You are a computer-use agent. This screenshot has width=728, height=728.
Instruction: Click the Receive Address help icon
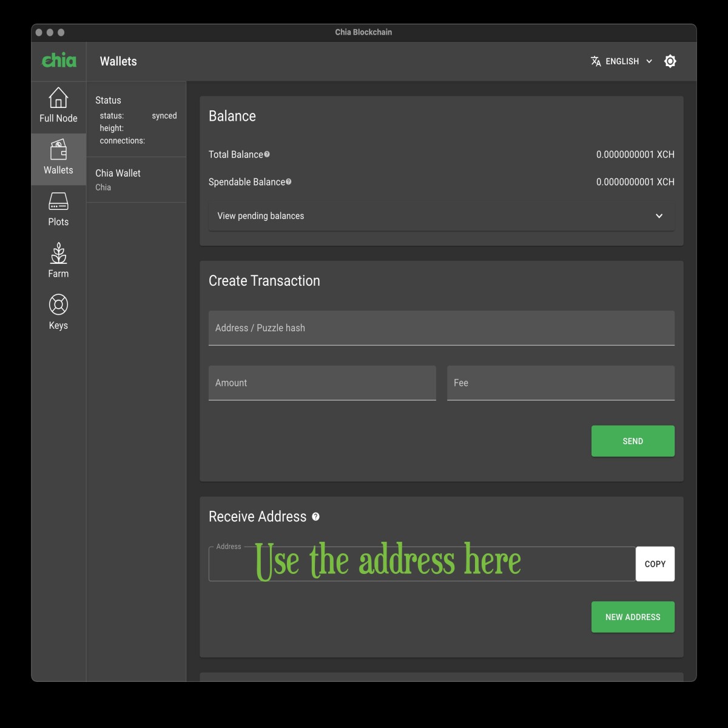coord(315,517)
